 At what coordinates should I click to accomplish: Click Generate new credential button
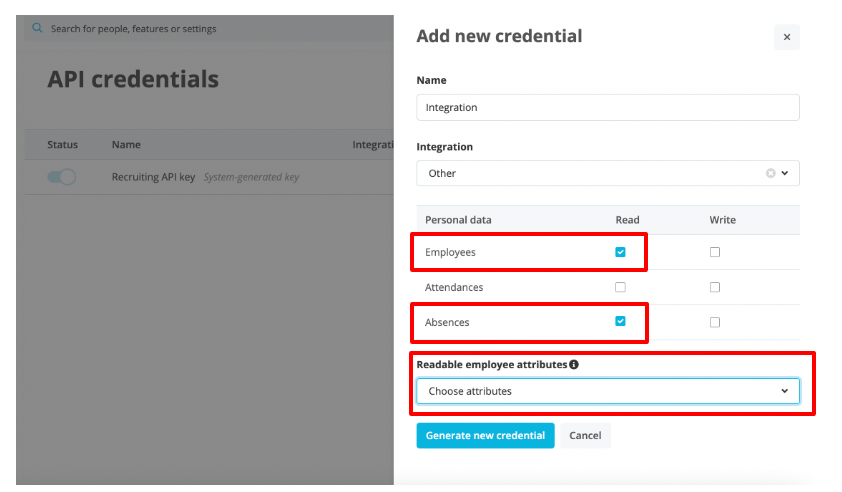(485, 435)
